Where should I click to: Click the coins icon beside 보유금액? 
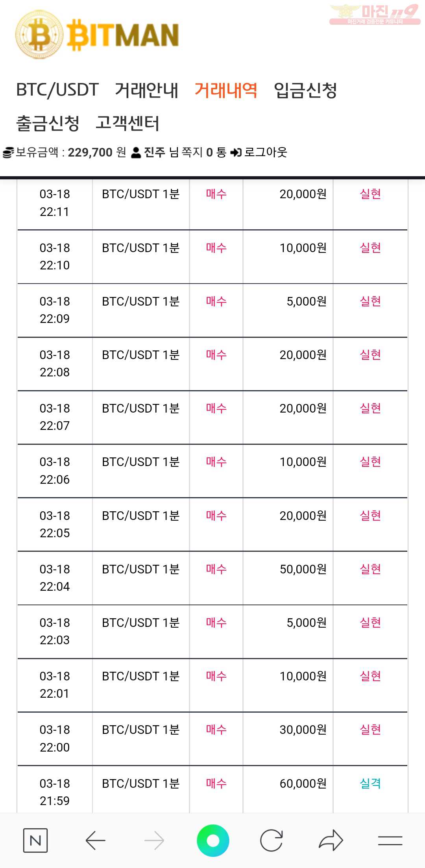pos(8,153)
